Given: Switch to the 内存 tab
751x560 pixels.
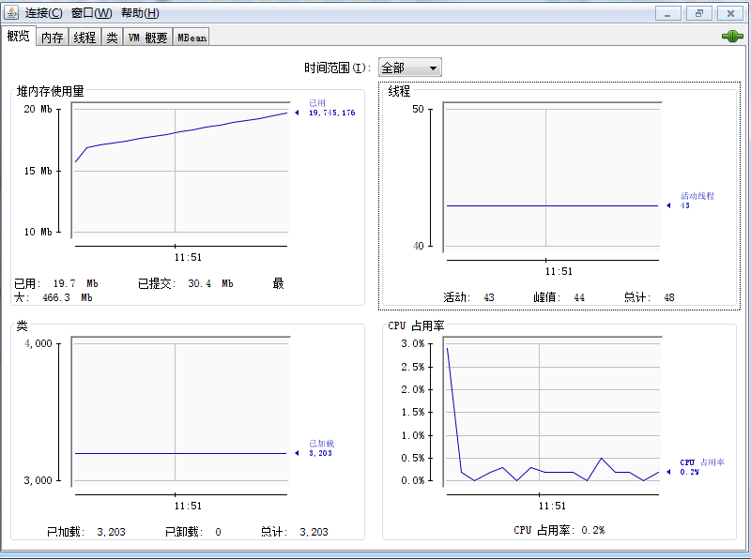Looking at the screenshot, I should (x=53, y=38).
